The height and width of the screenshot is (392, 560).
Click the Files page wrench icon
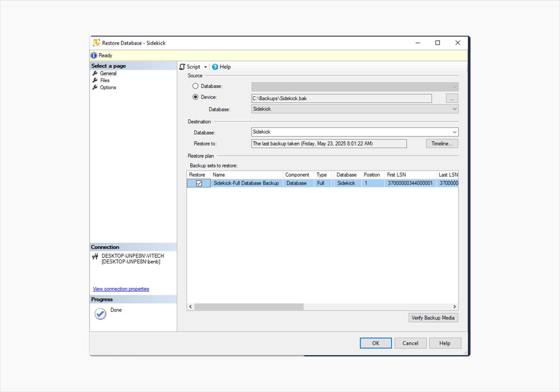tap(95, 80)
